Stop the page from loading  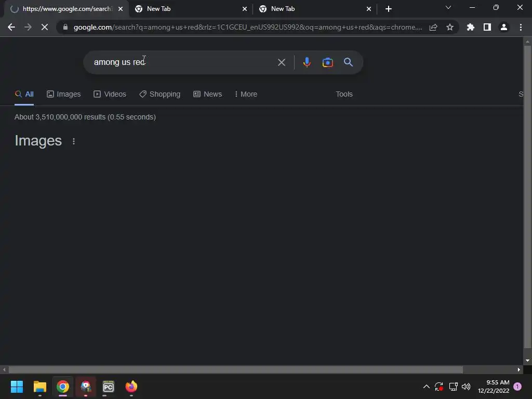pyautogui.click(x=45, y=27)
